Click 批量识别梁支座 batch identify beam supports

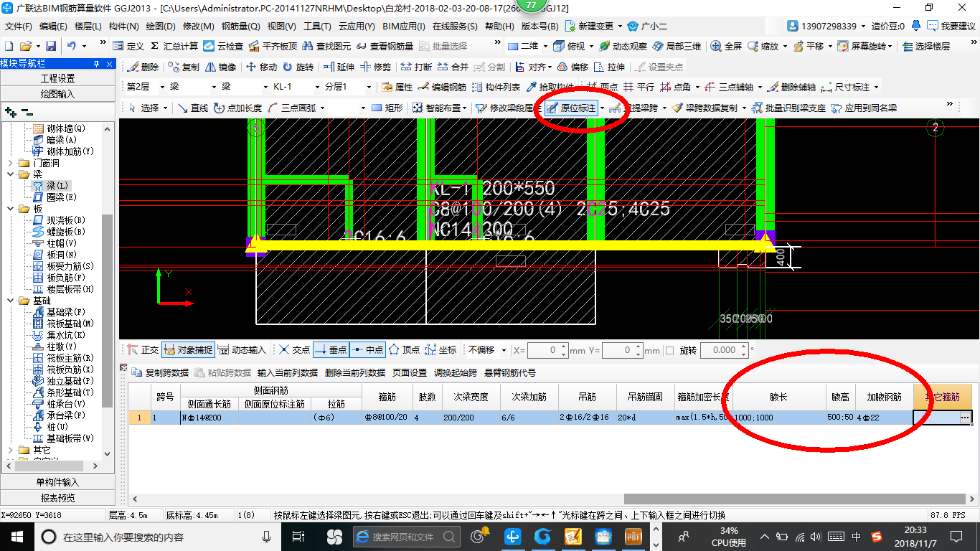coord(789,108)
